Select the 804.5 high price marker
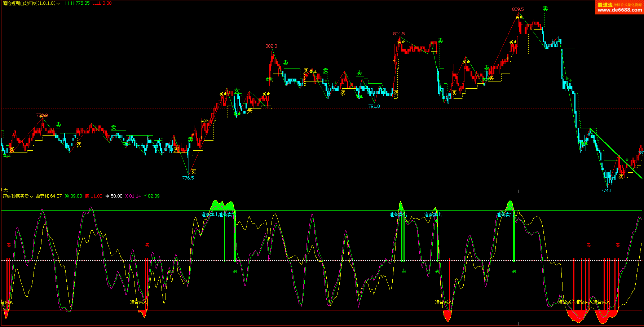The height and width of the screenshot is (327, 644). coord(399,34)
